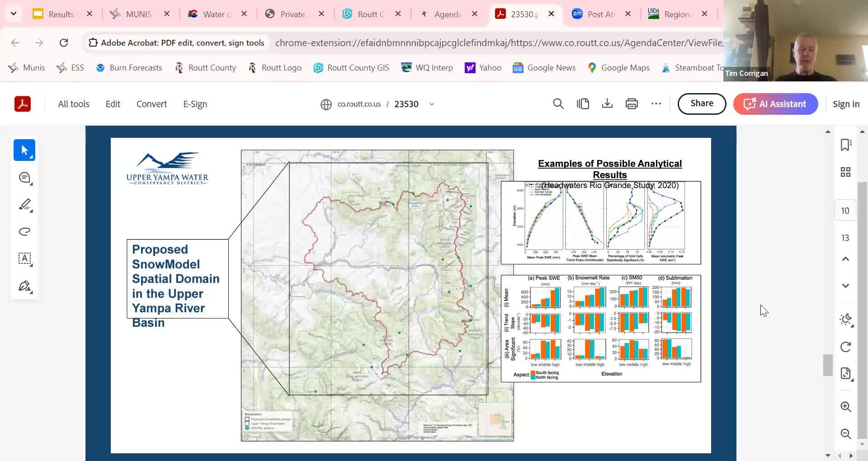This screenshot has width=868, height=461.
Task: Choose the freehand draw loop tool
Action: pyautogui.click(x=24, y=232)
